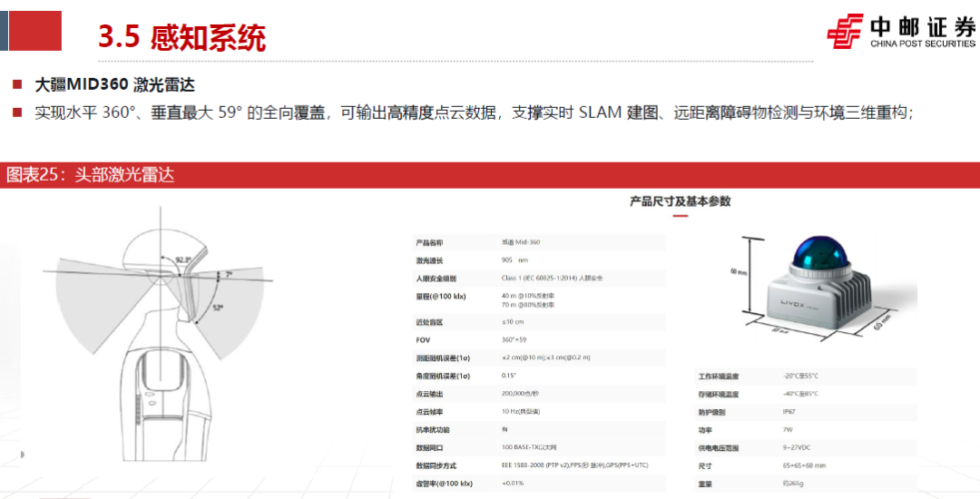Click the "10 Hz" frame rate value
This screenshot has height=499, width=980.
coord(521,412)
